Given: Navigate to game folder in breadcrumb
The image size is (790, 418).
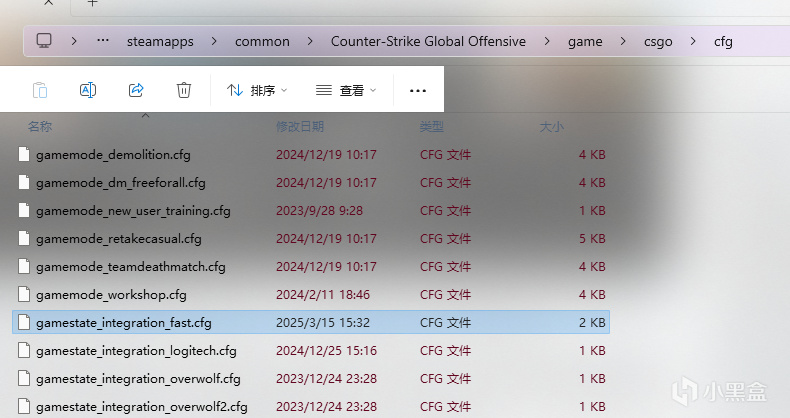Looking at the screenshot, I should tap(585, 42).
